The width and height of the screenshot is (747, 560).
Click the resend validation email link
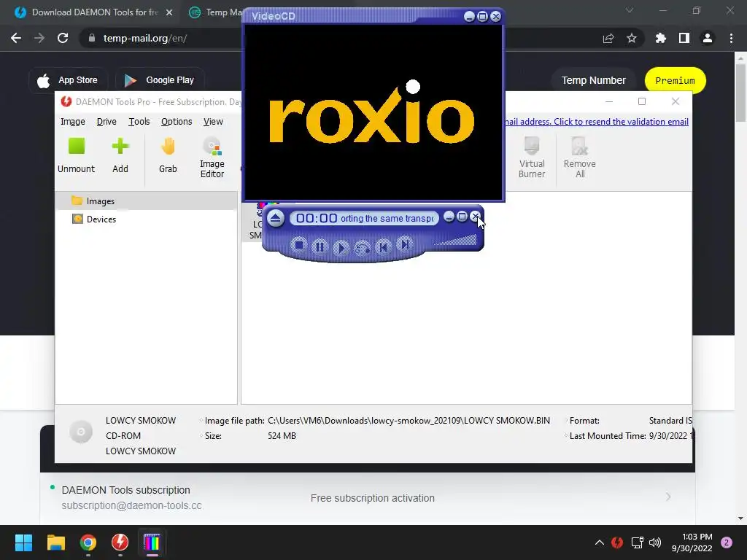(597, 122)
